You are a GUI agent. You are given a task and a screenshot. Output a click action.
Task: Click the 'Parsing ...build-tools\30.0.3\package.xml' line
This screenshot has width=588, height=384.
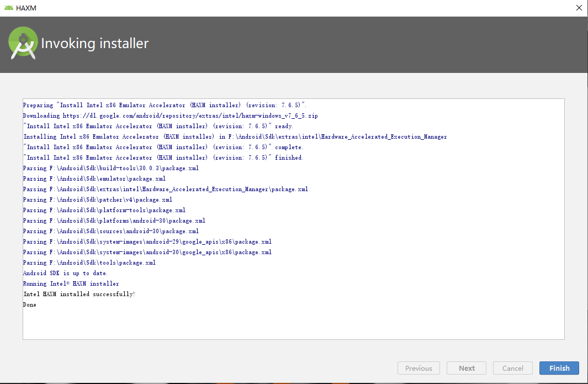(110, 168)
